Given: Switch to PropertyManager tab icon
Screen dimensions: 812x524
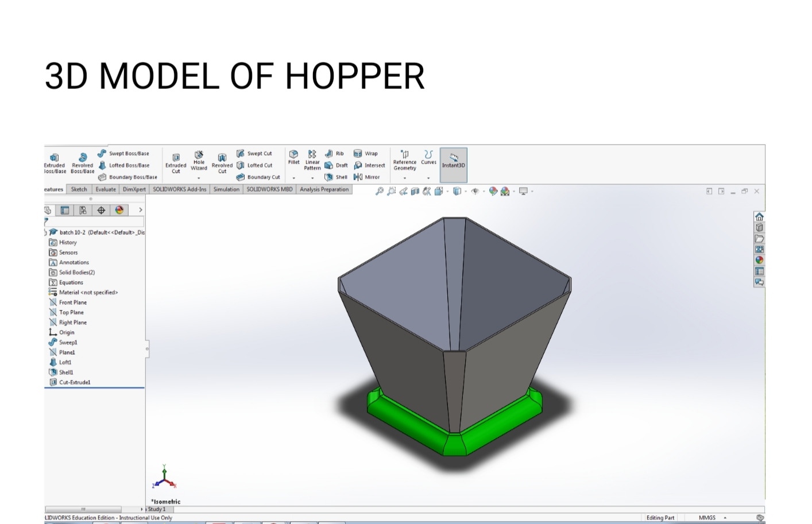Looking at the screenshot, I should (x=65, y=210).
